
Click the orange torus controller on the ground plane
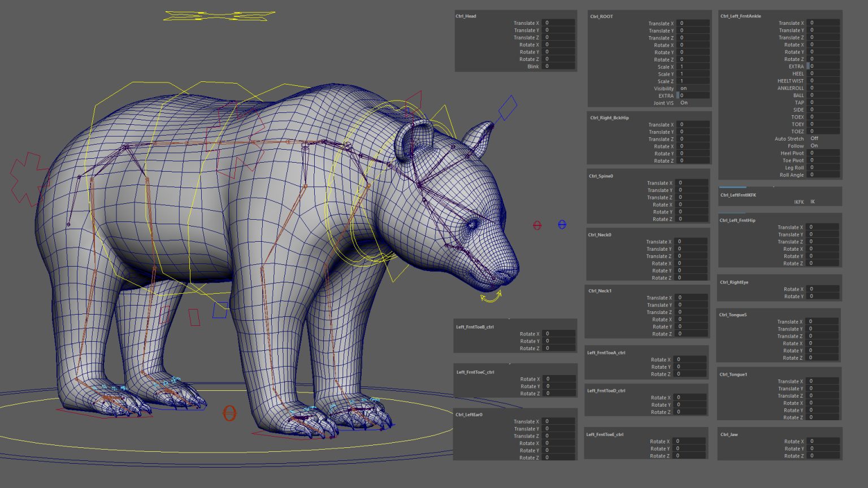tap(229, 413)
